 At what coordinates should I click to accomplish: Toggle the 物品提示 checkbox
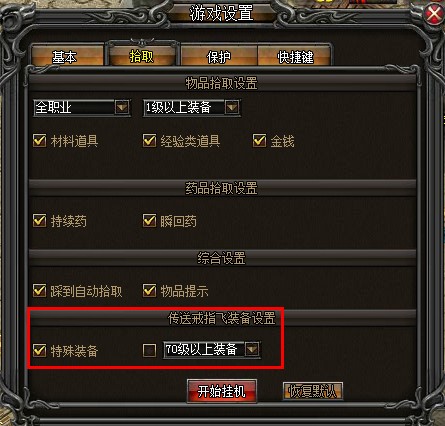[x=149, y=291]
